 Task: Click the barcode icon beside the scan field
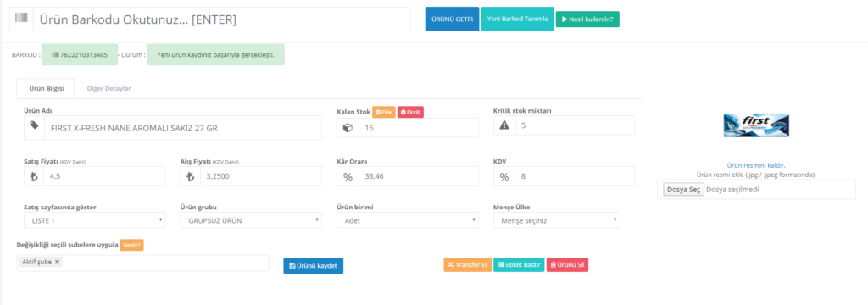21,19
